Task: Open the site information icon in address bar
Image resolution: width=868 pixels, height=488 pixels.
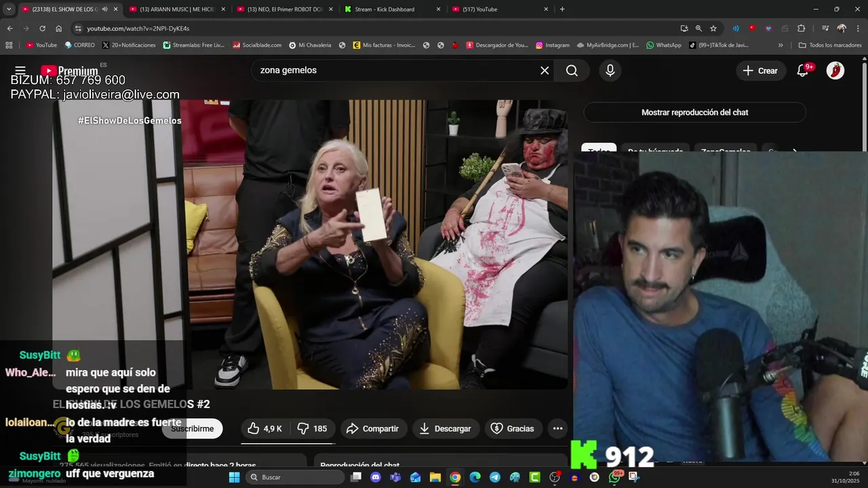Action: pos(78,28)
